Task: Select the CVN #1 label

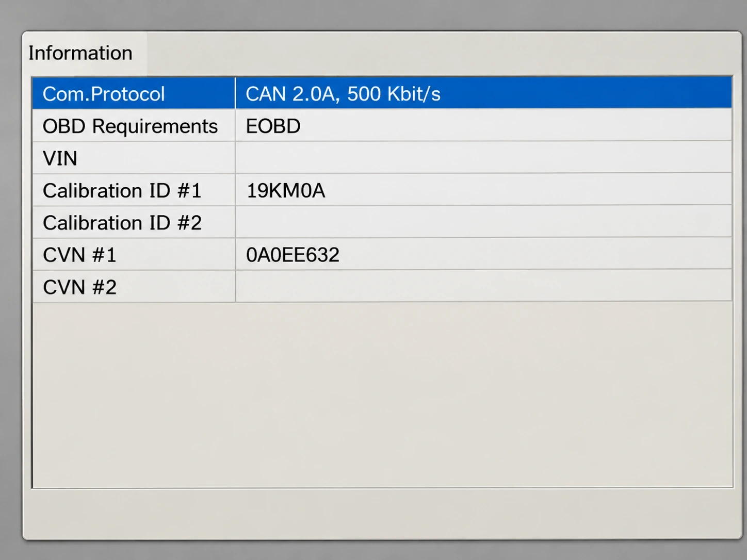Action: point(80,255)
